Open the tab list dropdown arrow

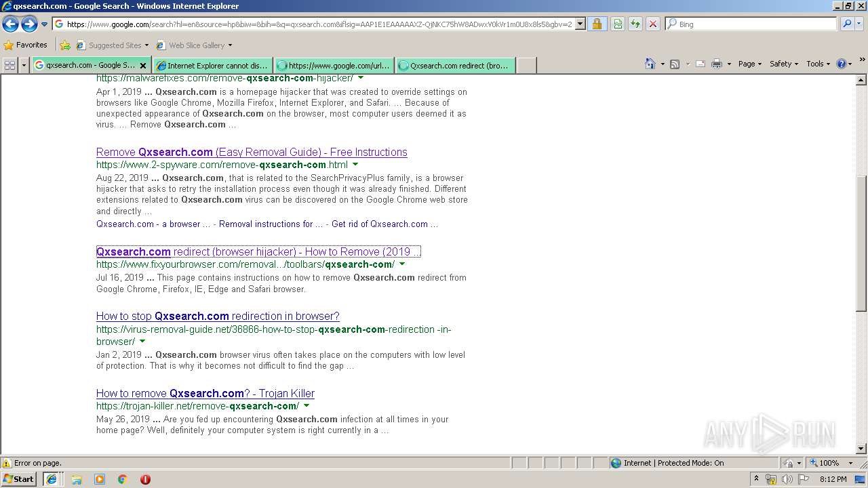pos(24,65)
